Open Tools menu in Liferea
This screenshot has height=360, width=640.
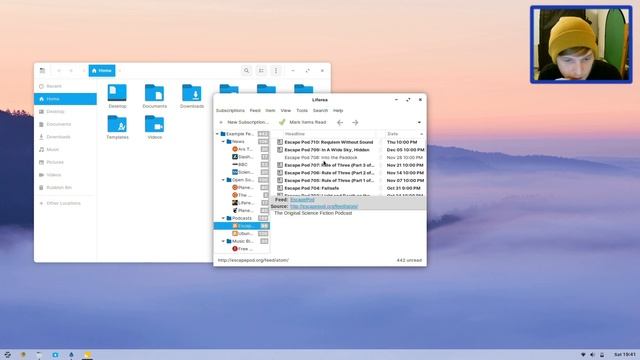pyautogui.click(x=302, y=111)
